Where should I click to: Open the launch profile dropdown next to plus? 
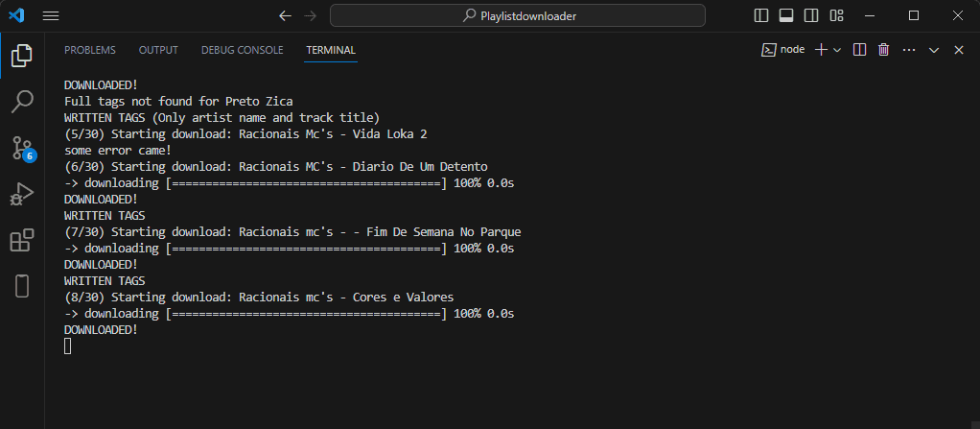coord(837,50)
